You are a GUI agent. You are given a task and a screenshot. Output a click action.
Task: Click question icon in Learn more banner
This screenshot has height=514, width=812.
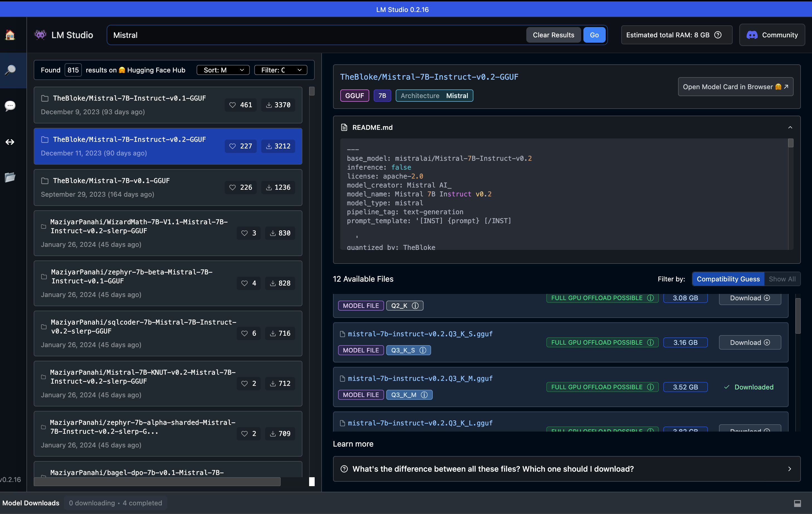pyautogui.click(x=344, y=469)
